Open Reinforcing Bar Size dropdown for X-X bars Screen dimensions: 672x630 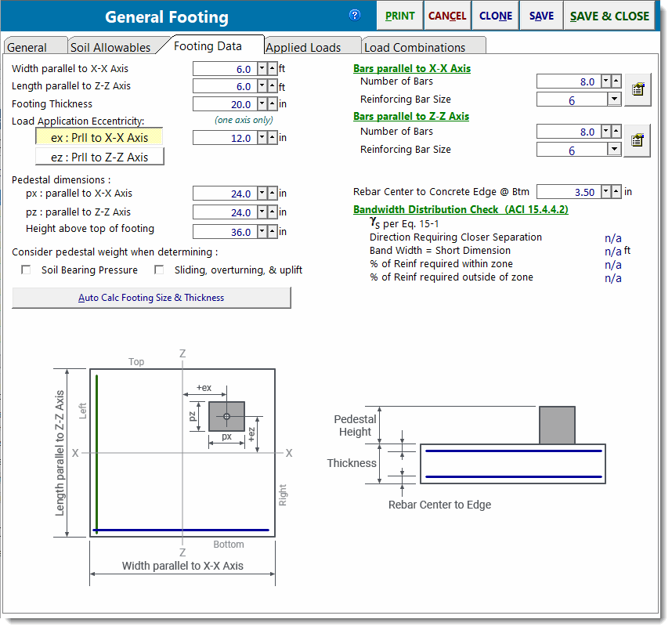coord(616,100)
